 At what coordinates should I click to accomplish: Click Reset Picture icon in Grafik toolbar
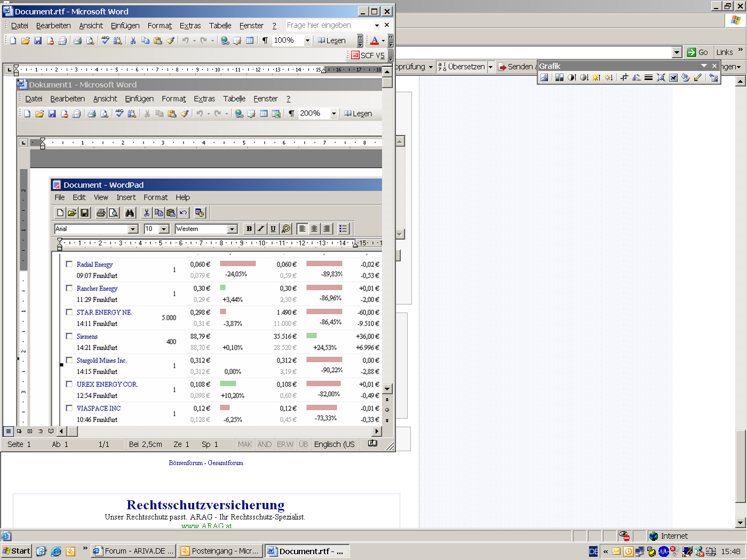pos(713,78)
